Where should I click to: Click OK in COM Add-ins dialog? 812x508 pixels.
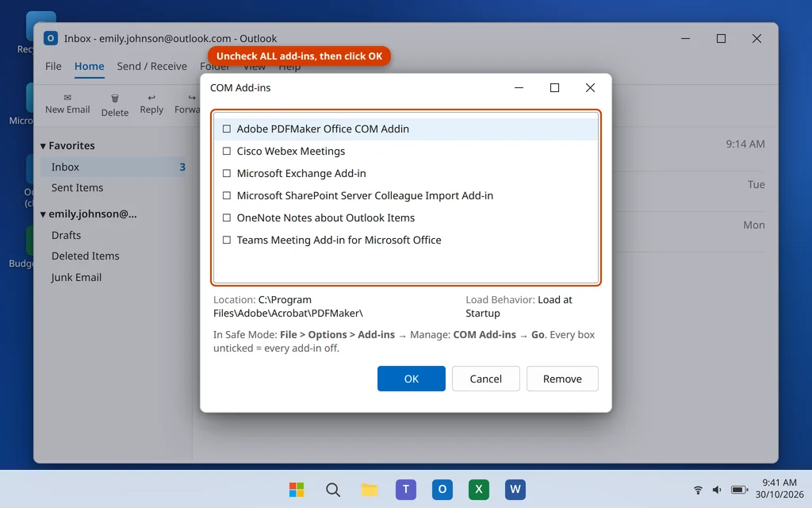click(x=412, y=379)
